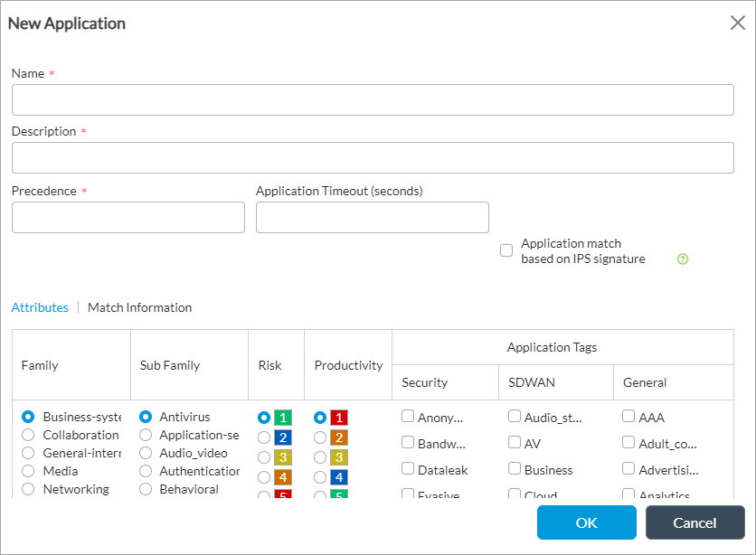This screenshot has width=756, height=555.
Task: Click into the Name input field
Action: [x=373, y=100]
